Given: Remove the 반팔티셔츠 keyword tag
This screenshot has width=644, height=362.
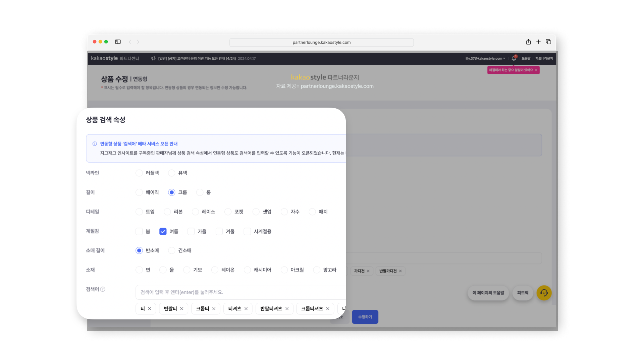Looking at the screenshot, I should (x=287, y=309).
